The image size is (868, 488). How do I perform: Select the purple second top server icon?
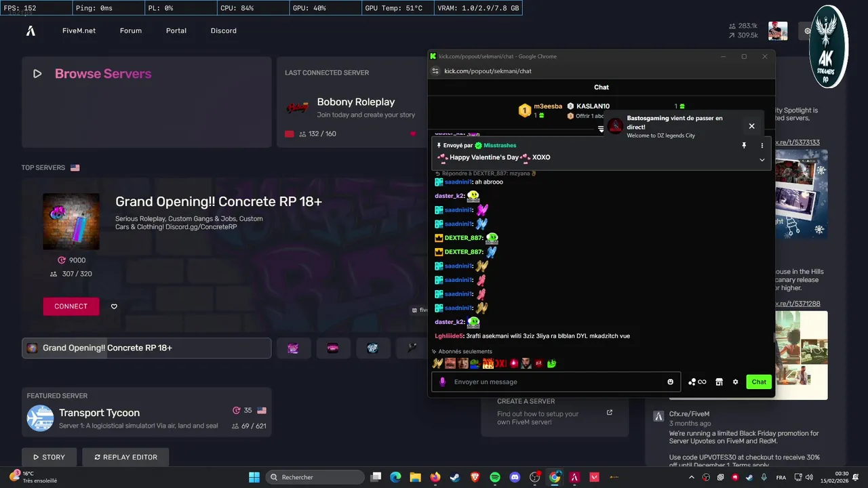pyautogui.click(x=293, y=348)
